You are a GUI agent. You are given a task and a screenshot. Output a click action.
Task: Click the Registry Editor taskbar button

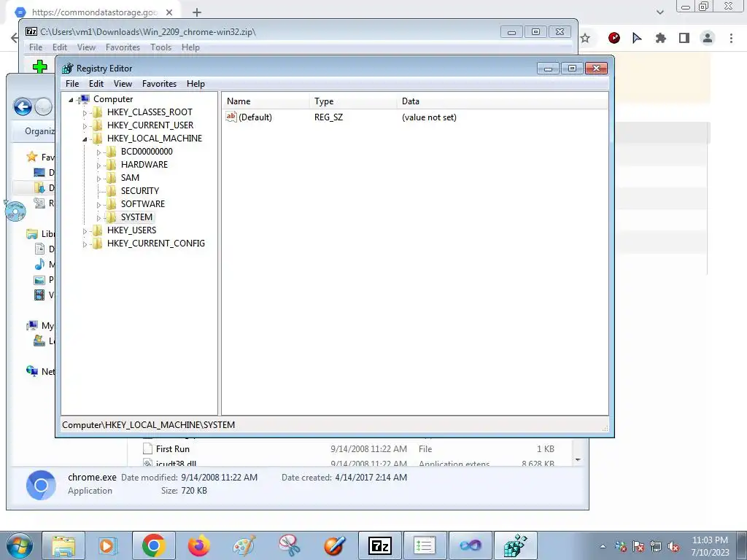click(516, 545)
